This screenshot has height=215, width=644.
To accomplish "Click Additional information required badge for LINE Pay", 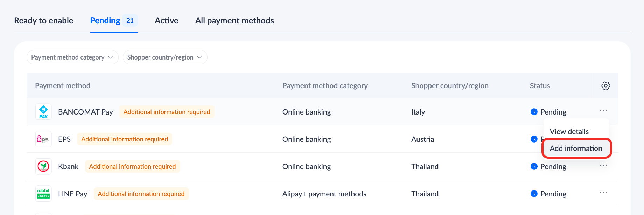I will [x=141, y=194].
